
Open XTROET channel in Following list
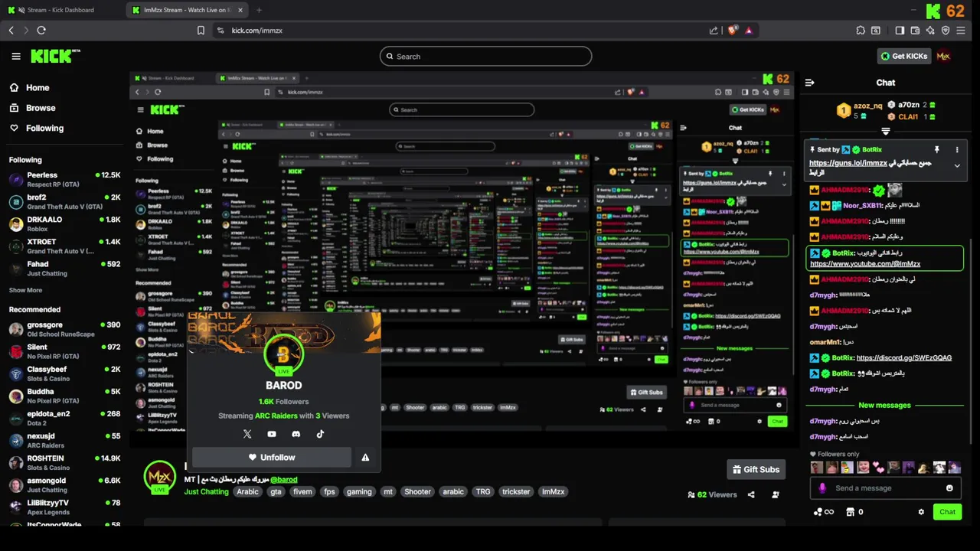click(64, 246)
